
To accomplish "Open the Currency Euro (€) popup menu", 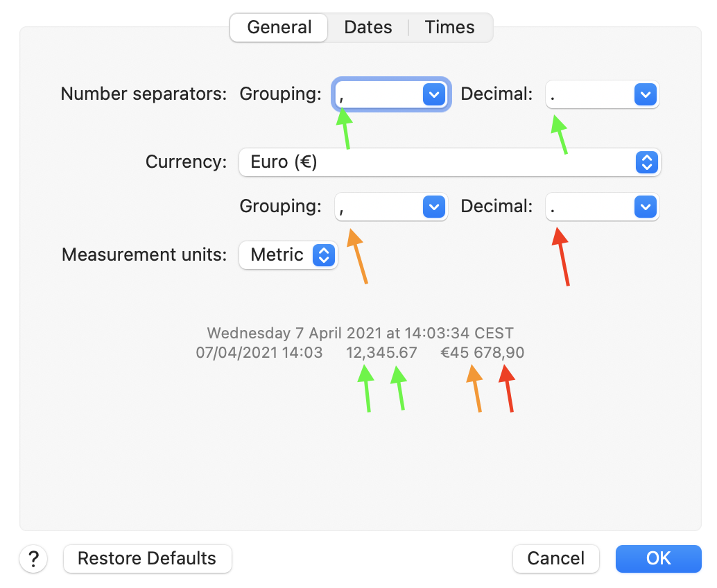I will coord(449,162).
